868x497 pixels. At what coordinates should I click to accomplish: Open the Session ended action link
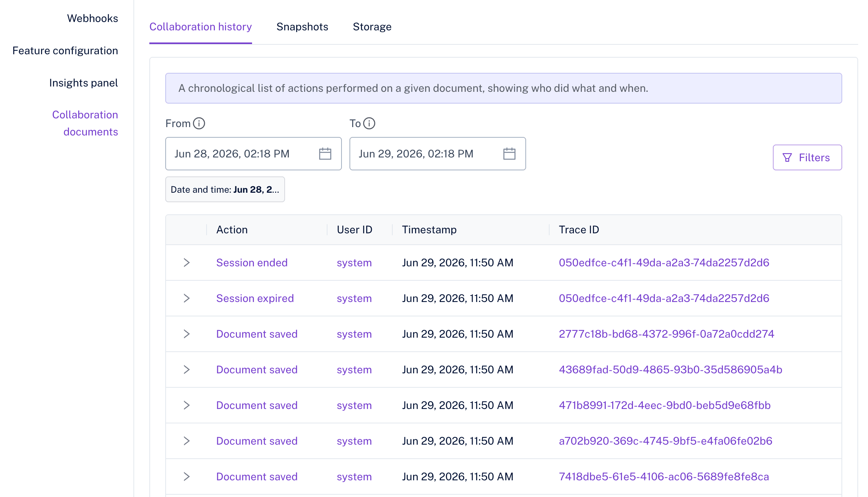click(252, 263)
